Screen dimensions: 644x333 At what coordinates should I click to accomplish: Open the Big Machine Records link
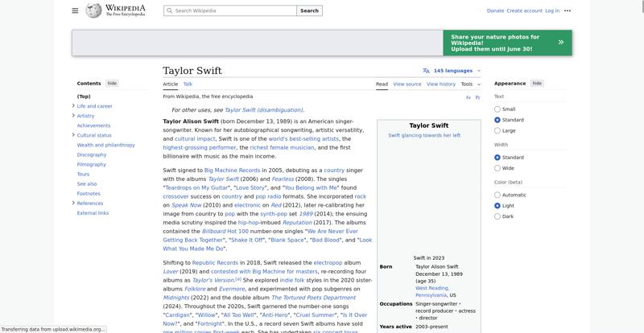[x=232, y=170]
